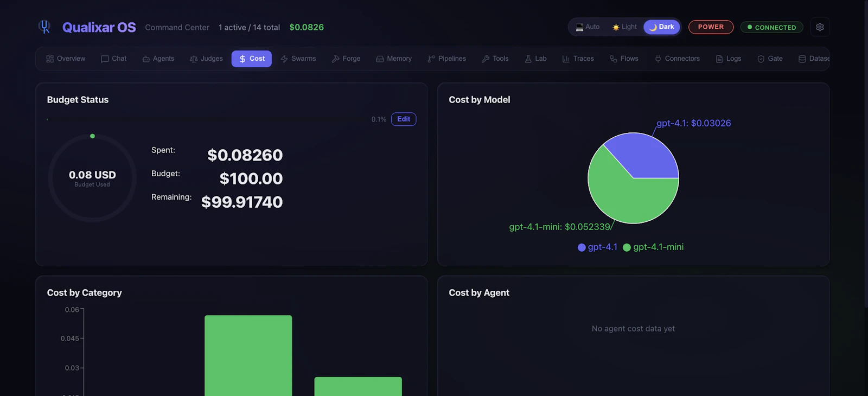The image size is (868, 396).
Task: Go to the Lab tab
Action: coord(536,59)
